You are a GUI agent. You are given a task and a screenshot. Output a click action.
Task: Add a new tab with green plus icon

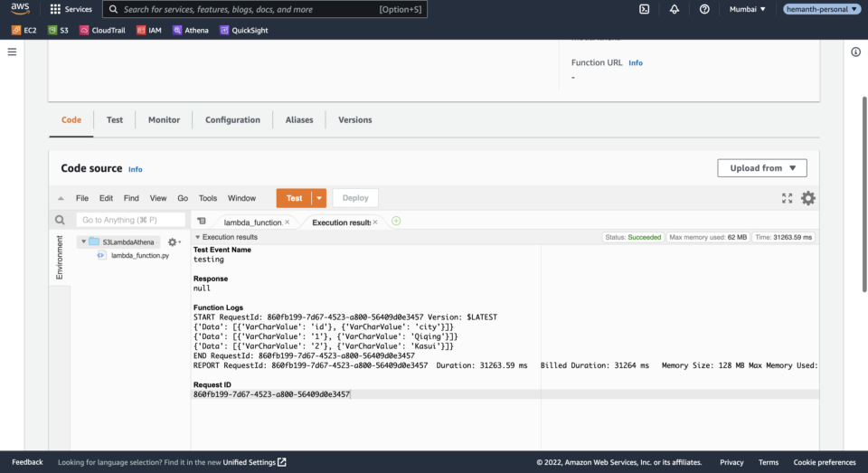pos(396,221)
